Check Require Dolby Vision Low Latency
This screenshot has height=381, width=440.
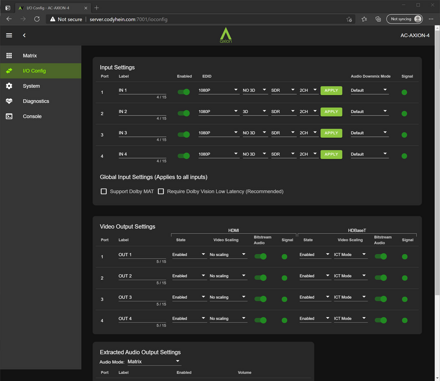coord(161,191)
